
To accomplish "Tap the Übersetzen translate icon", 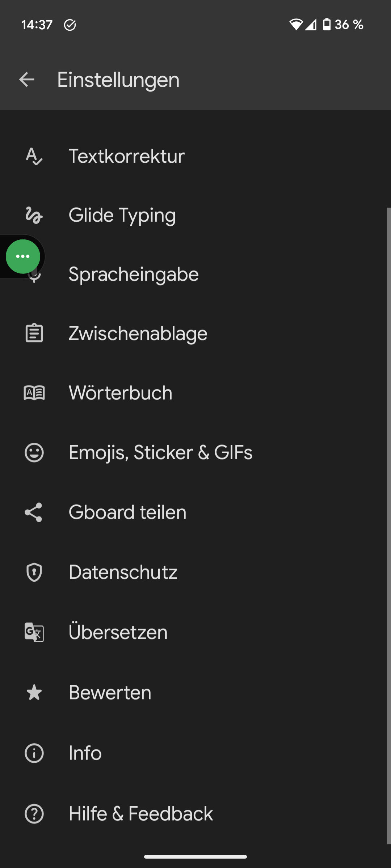I will 34,632.
